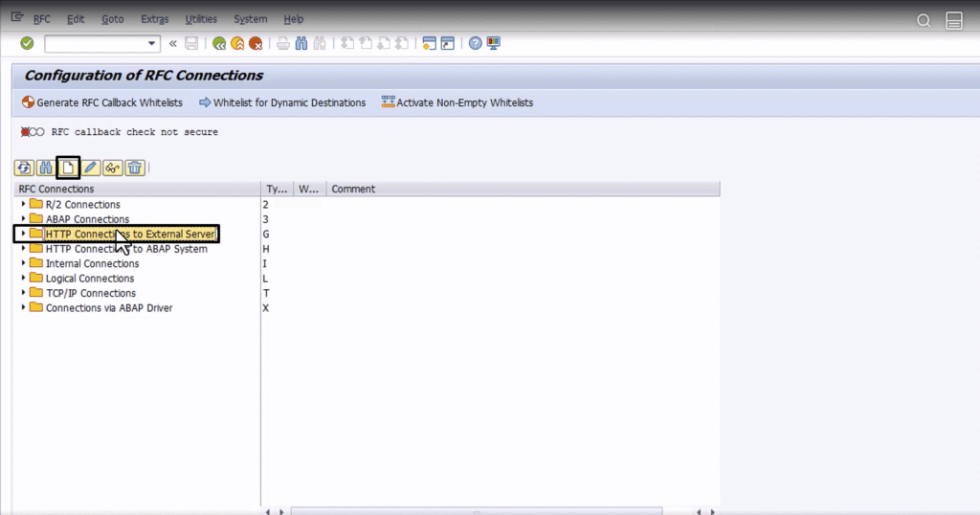
Task: Click the Activate Non-Empty Whitelists button
Action: tap(457, 102)
